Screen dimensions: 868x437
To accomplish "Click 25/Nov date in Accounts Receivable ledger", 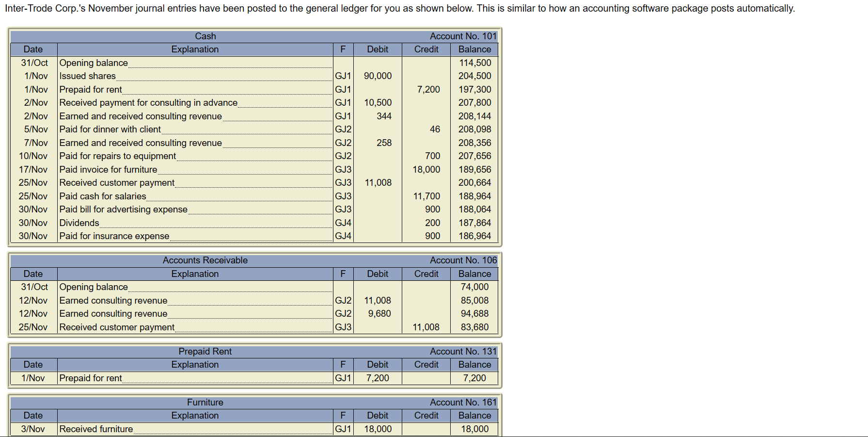I will pos(33,327).
